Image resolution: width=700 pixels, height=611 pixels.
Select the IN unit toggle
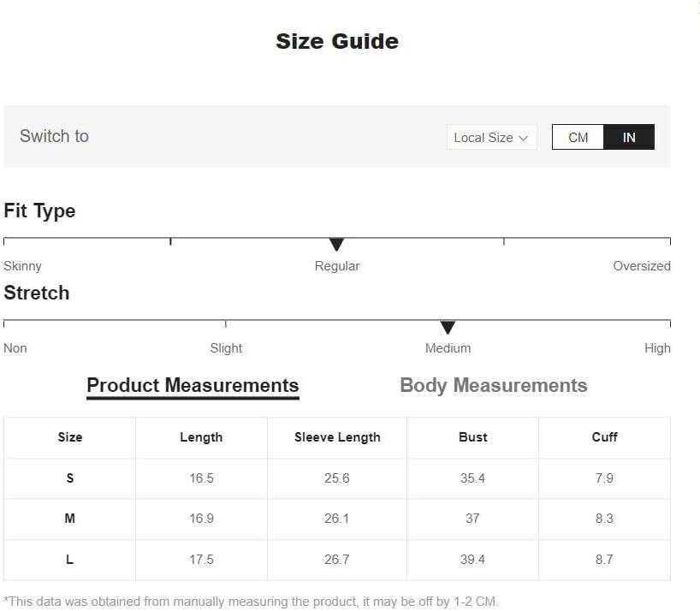629,137
